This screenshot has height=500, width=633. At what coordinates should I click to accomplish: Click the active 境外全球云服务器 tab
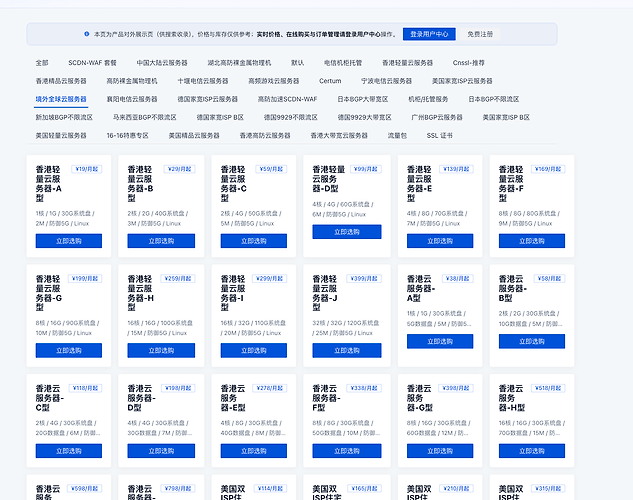coord(61,99)
